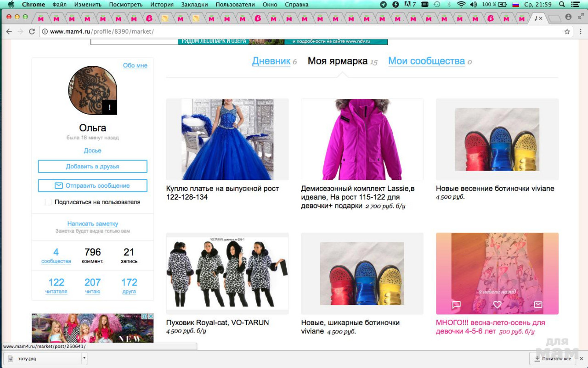Click the comment icon on the dress listing
This screenshot has height=368, width=588.
pyautogui.click(x=456, y=305)
